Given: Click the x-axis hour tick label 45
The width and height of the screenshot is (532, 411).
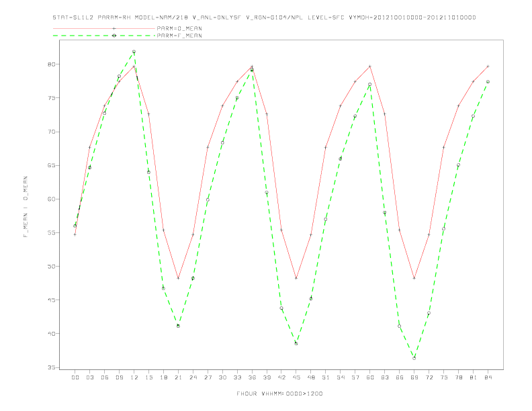Looking at the screenshot, I should pos(296,377).
